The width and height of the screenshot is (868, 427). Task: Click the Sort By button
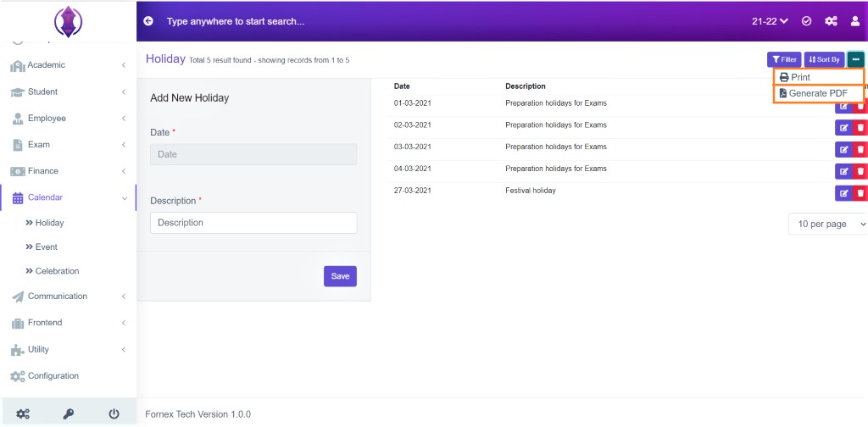coord(824,59)
